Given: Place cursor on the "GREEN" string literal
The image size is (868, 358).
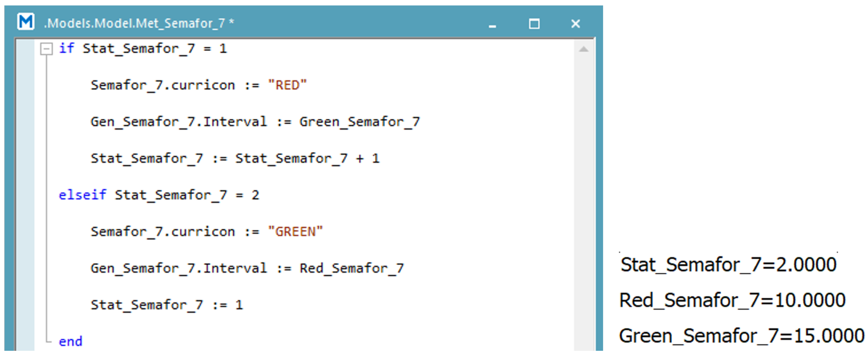Looking at the screenshot, I should 295,232.
